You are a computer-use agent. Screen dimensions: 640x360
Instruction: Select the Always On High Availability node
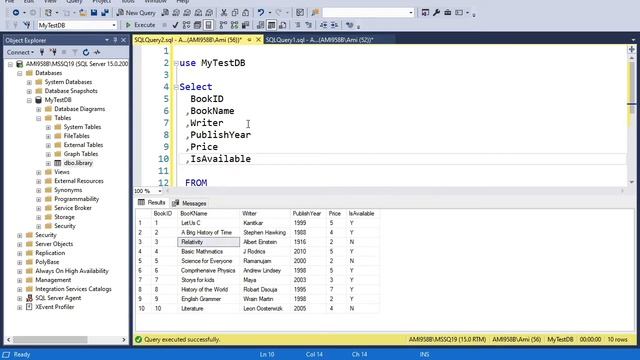click(x=72, y=271)
